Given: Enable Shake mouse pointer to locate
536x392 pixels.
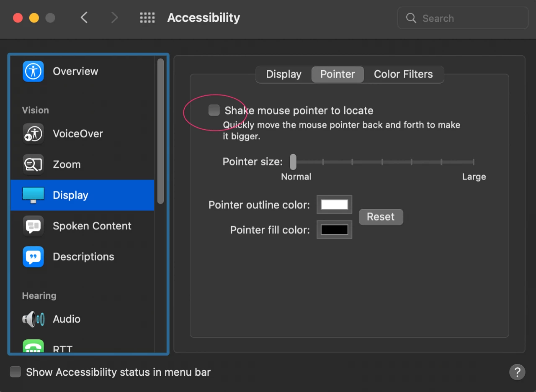Looking at the screenshot, I should click(x=214, y=110).
